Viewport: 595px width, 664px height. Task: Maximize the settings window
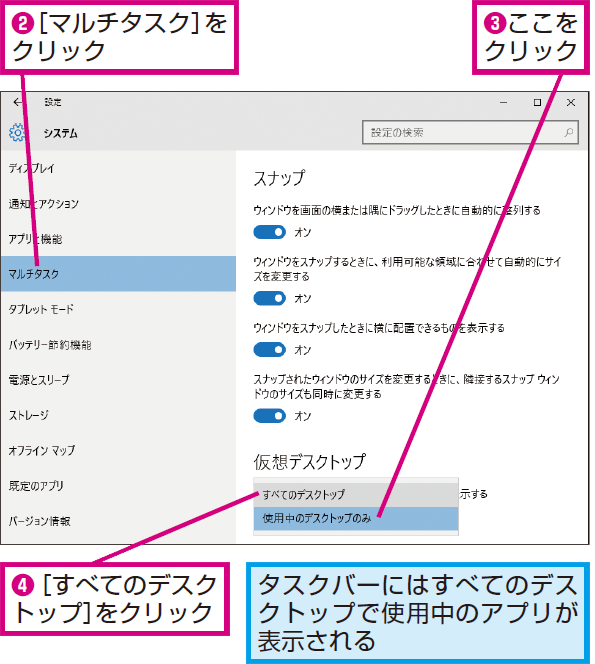click(537, 102)
